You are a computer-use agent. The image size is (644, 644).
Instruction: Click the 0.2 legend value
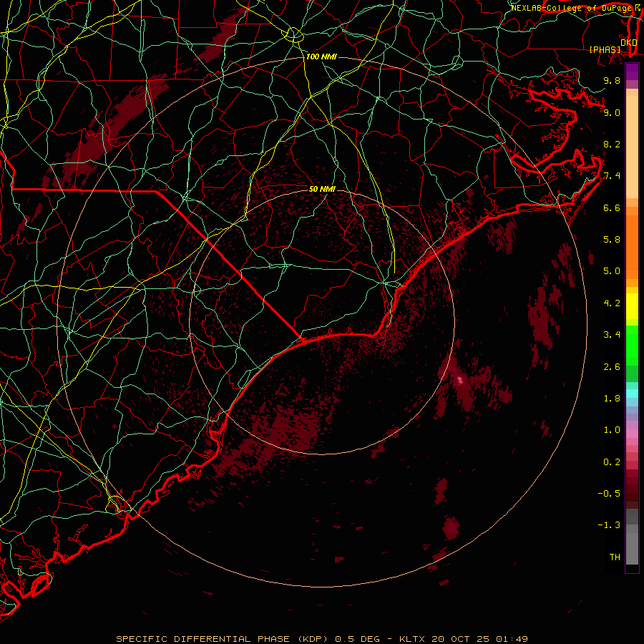pos(612,462)
